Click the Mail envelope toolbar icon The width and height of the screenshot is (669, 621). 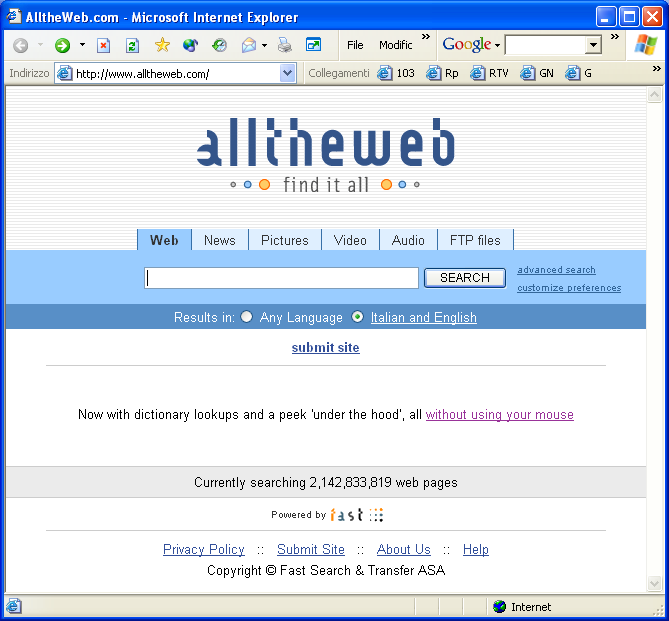pos(249,45)
